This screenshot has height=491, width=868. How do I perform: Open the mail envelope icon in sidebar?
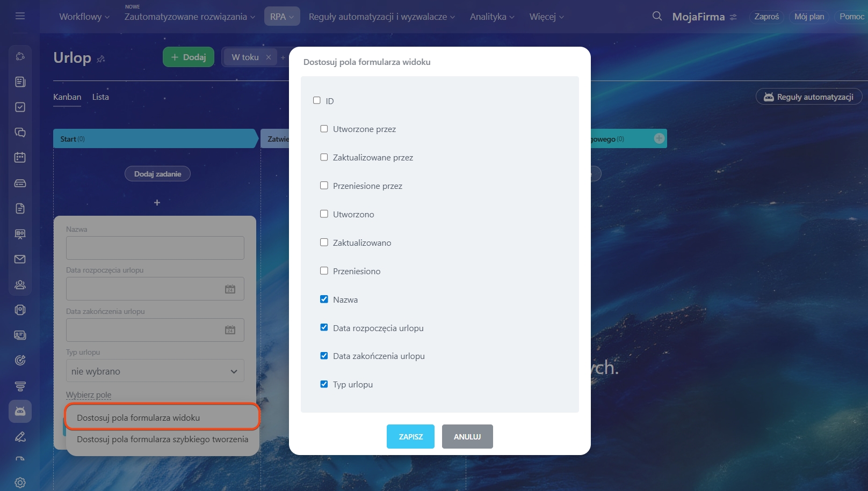(20, 259)
